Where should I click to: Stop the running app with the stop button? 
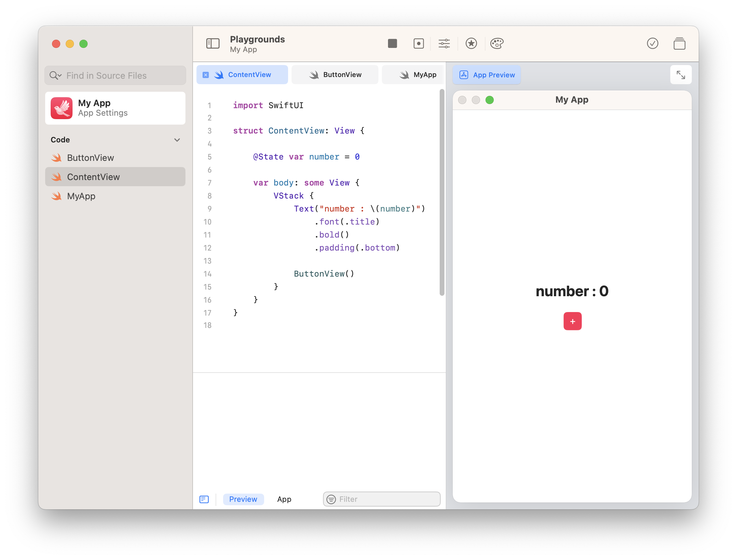coord(392,43)
